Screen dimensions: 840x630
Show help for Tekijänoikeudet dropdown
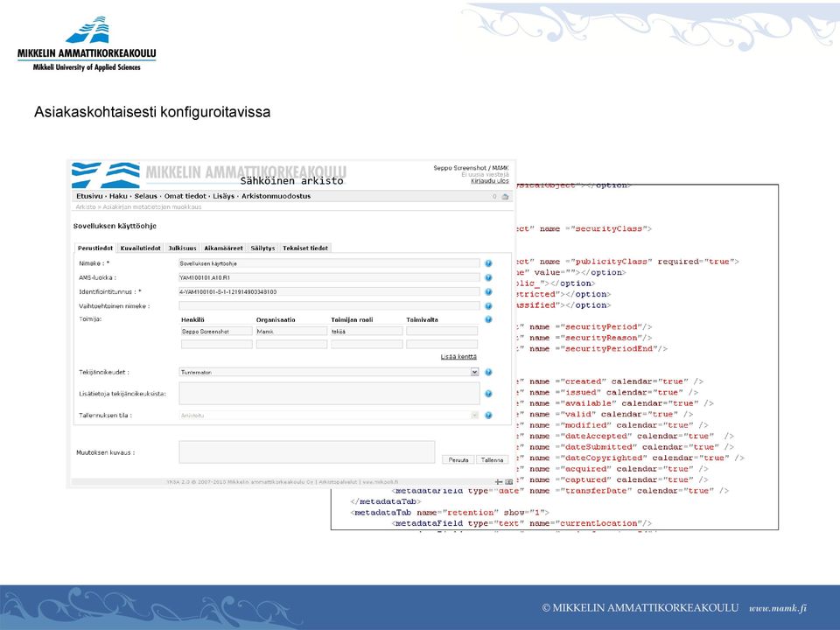click(x=488, y=373)
